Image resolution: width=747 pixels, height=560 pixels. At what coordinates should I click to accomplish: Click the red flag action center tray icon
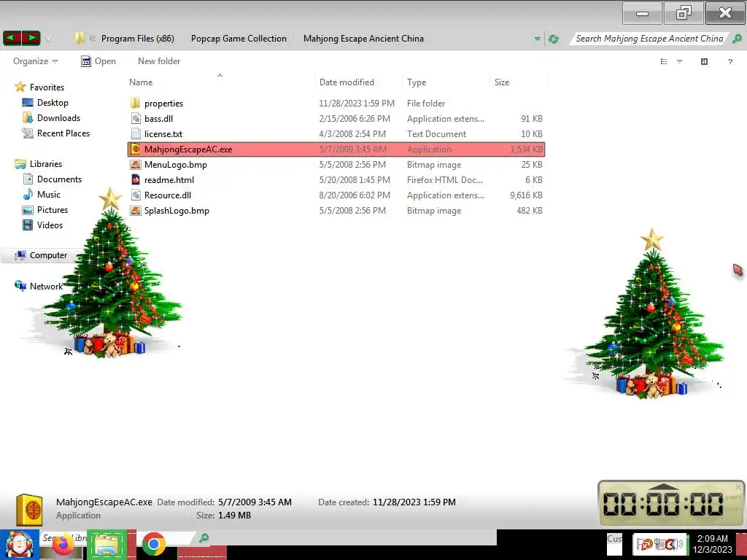click(x=644, y=544)
